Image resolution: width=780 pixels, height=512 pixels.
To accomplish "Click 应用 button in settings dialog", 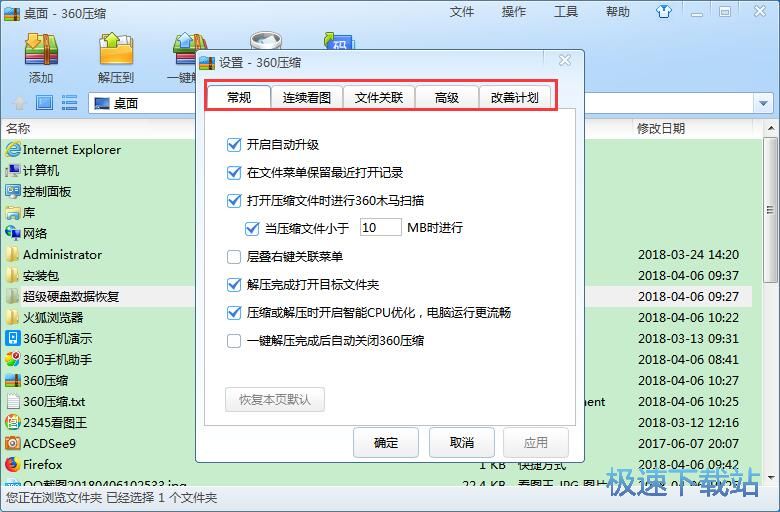I will [x=536, y=442].
